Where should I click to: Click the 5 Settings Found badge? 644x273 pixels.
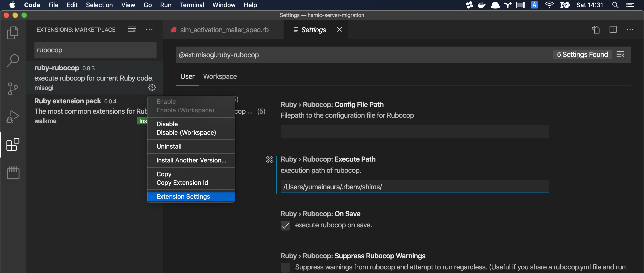point(582,54)
